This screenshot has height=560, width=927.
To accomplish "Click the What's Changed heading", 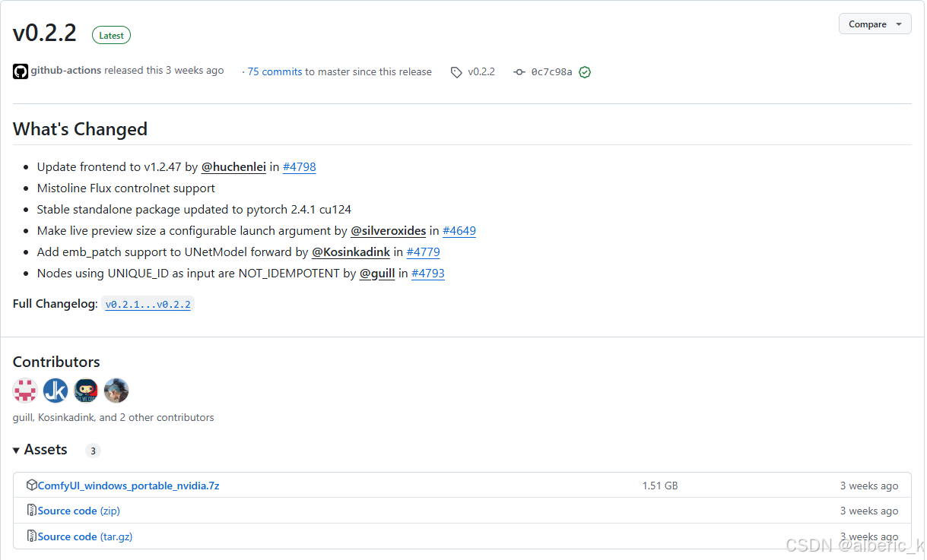I will tap(80, 129).
